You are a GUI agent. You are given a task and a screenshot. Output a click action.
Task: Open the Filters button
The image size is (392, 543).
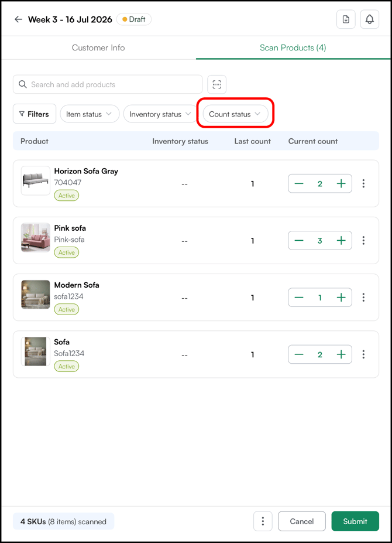click(35, 114)
